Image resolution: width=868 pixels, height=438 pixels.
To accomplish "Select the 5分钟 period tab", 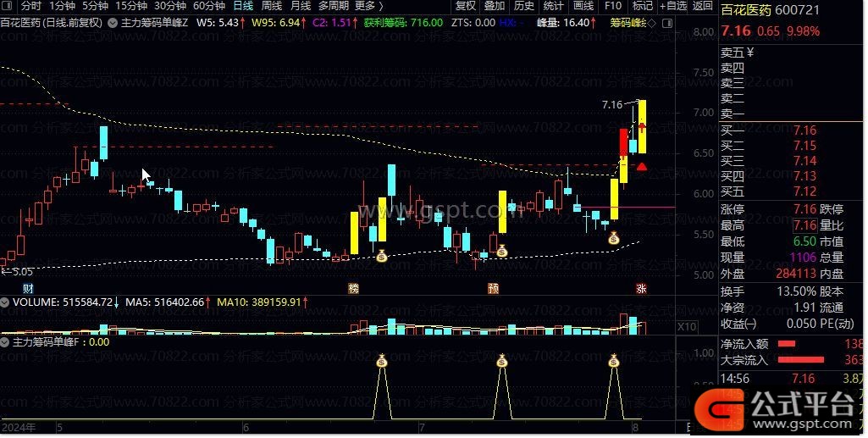I will (95, 6).
